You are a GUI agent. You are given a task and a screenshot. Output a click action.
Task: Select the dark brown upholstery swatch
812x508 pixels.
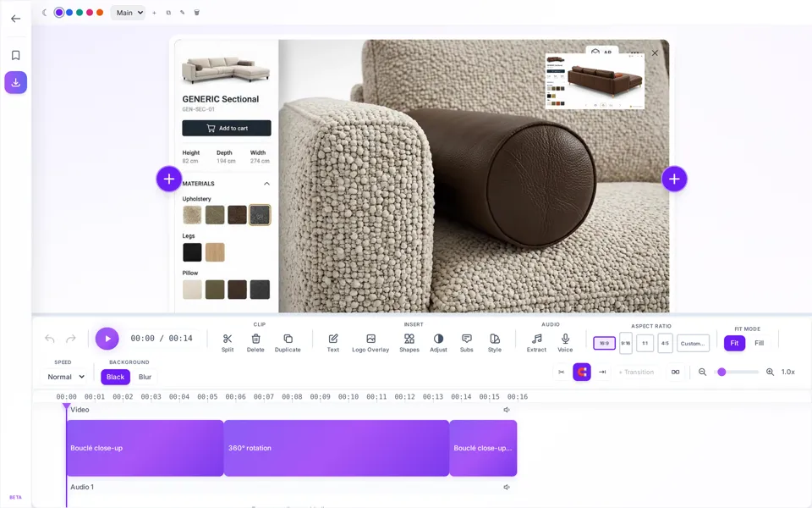click(237, 214)
